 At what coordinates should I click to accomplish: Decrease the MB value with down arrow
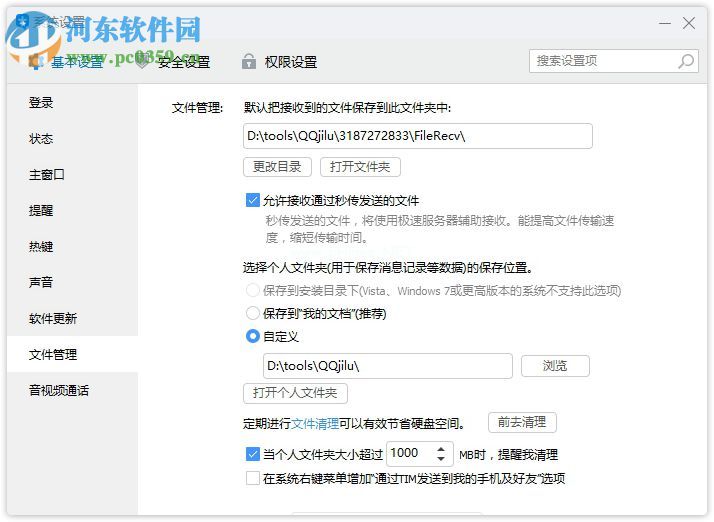coord(441,459)
